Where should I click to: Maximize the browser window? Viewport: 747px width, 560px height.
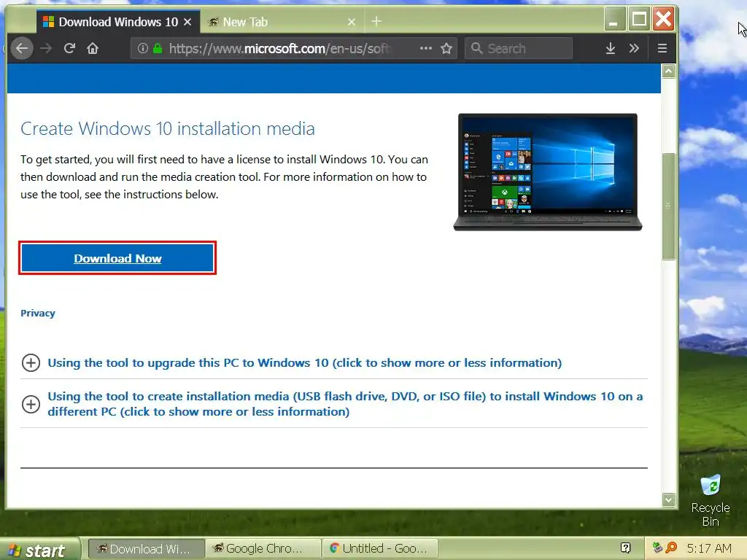(x=639, y=19)
